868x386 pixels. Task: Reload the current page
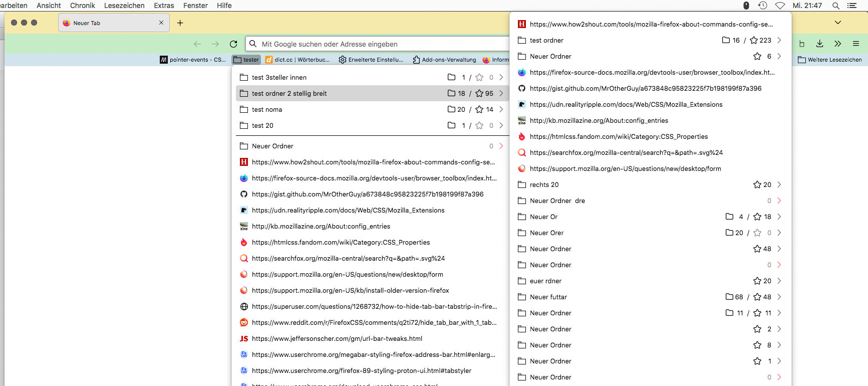(x=233, y=44)
